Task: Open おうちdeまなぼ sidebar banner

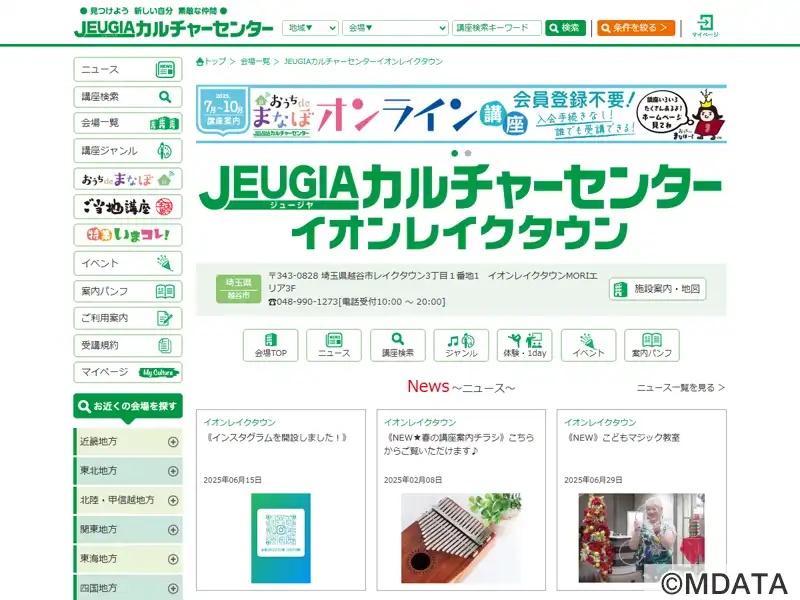Action: point(128,179)
